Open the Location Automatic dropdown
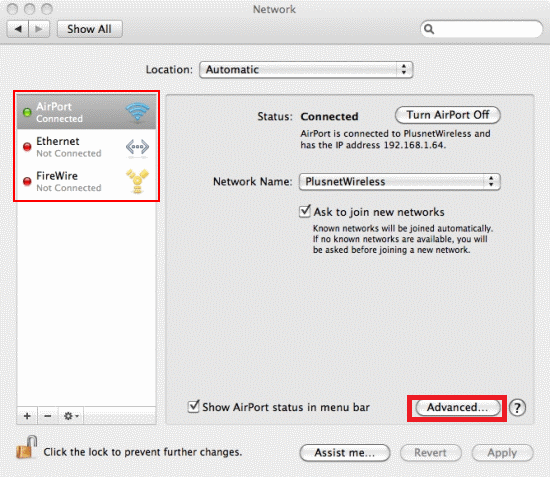550x477 pixels. [x=306, y=69]
